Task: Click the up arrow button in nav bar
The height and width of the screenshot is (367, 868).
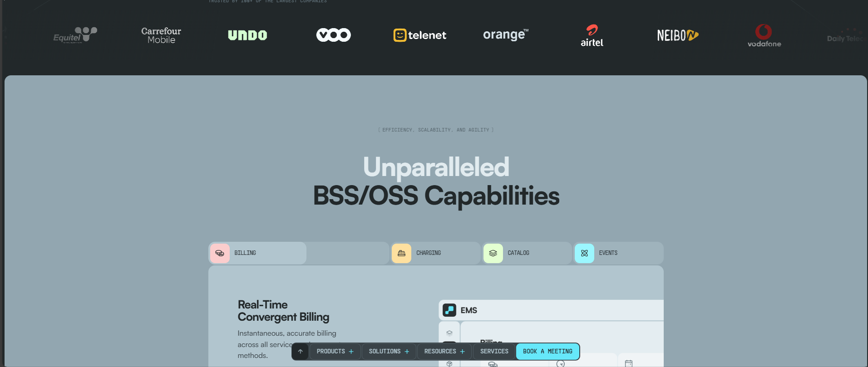Action: [x=300, y=352]
